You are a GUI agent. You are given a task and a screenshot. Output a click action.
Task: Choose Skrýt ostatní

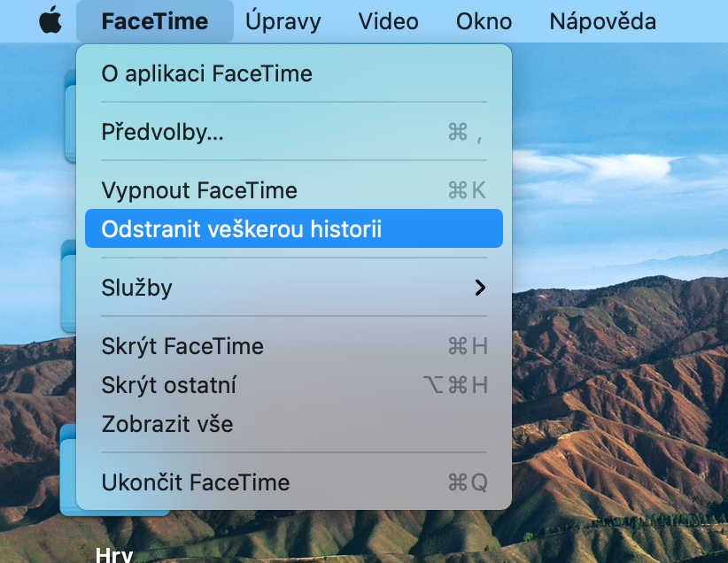pyautogui.click(x=169, y=385)
